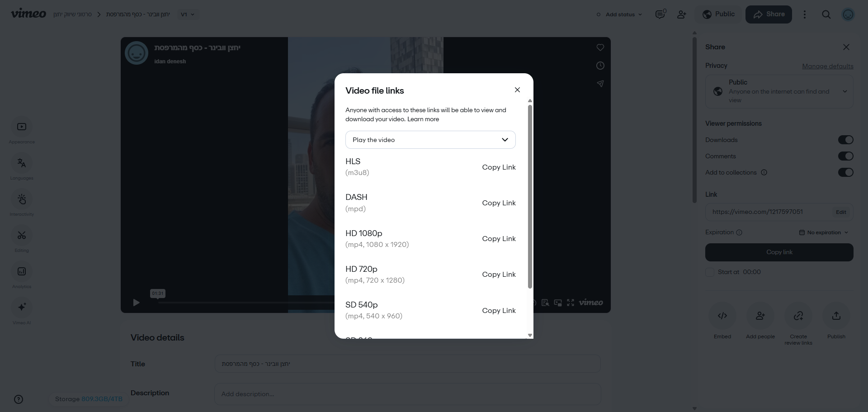Click the Add description field
Screen dimensions: 868x412
click(407, 394)
